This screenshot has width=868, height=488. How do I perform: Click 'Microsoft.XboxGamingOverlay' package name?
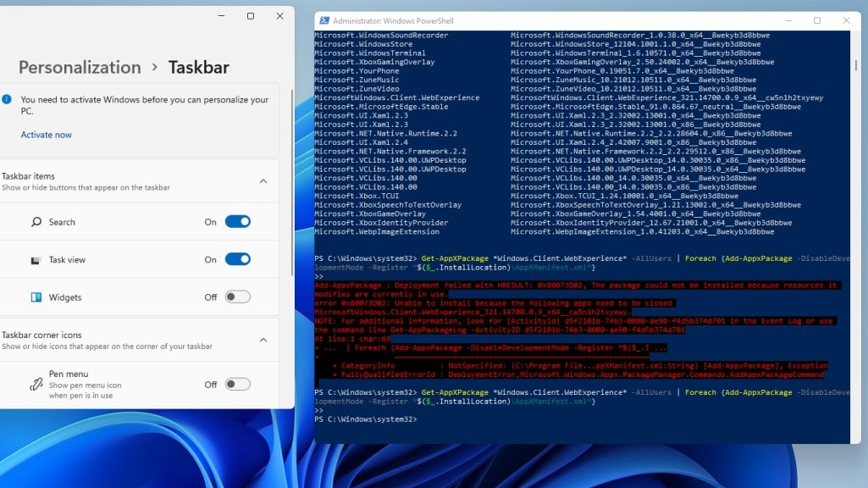[x=375, y=62]
